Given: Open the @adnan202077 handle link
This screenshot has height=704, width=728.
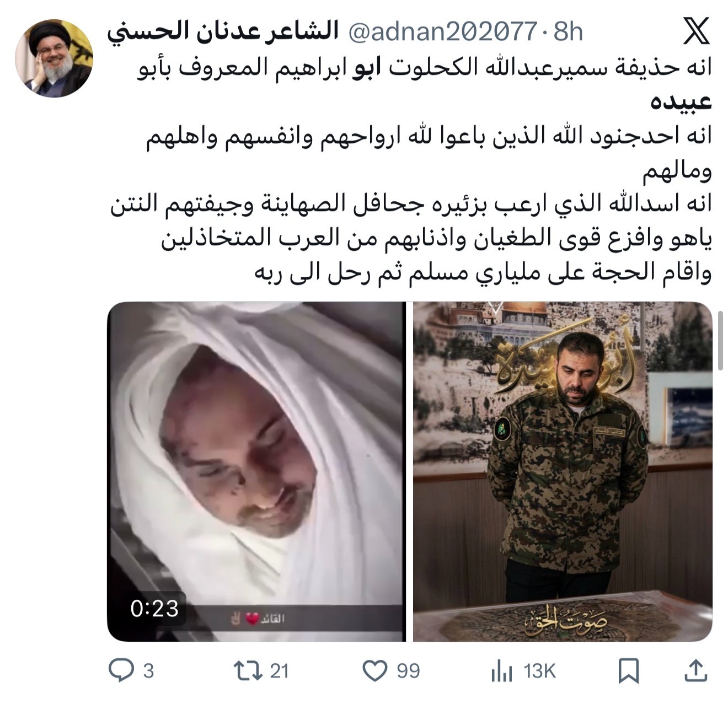Looking at the screenshot, I should [442, 33].
